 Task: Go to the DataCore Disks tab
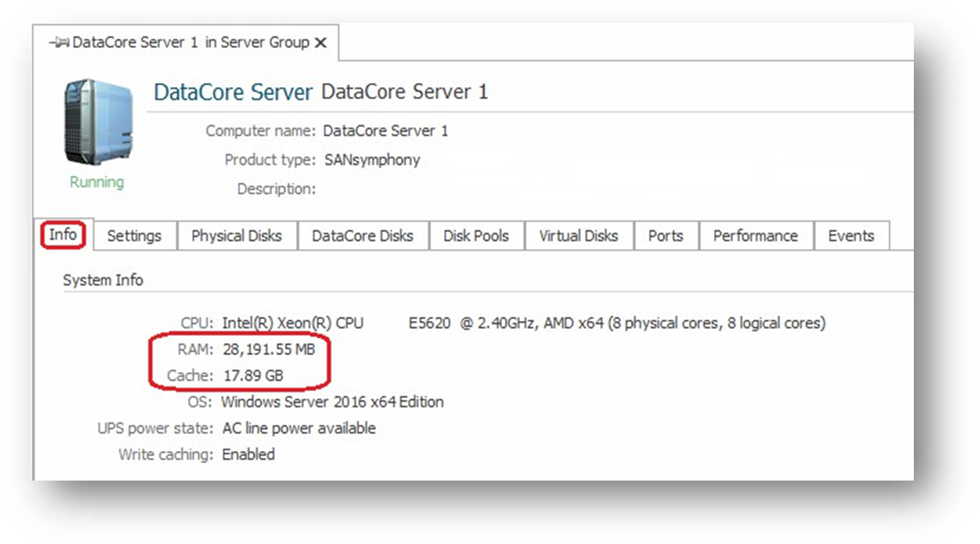coord(362,236)
